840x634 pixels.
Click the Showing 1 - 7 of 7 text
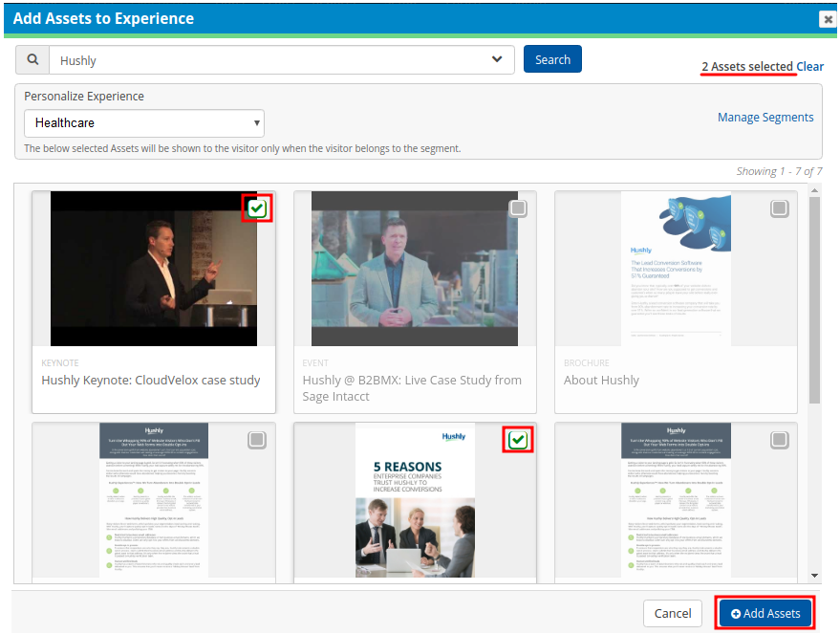779,171
